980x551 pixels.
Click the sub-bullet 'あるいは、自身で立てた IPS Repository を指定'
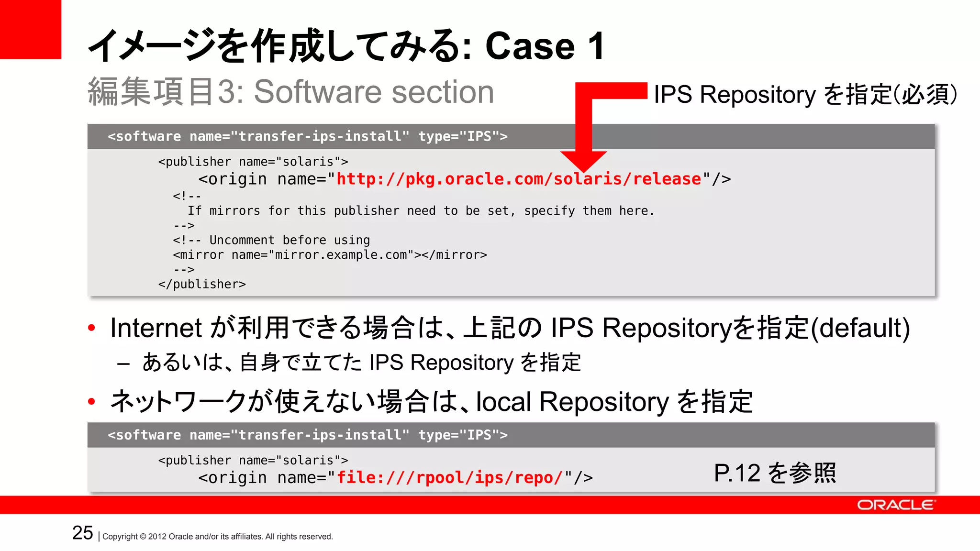coord(362,363)
